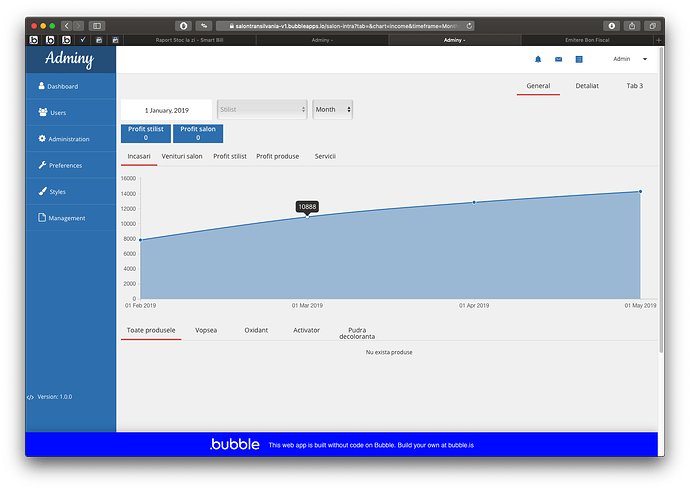Select the Vopsea product tab
This screenshot has height=490, width=690.
coord(206,330)
